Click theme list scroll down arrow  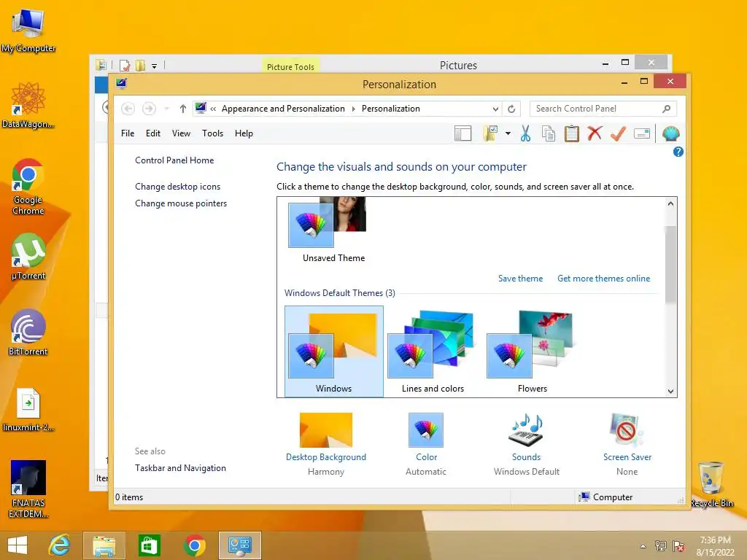[670, 391]
